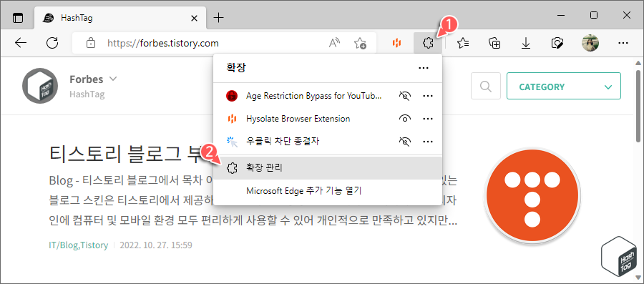Open the Downloads icon

pos(526,43)
